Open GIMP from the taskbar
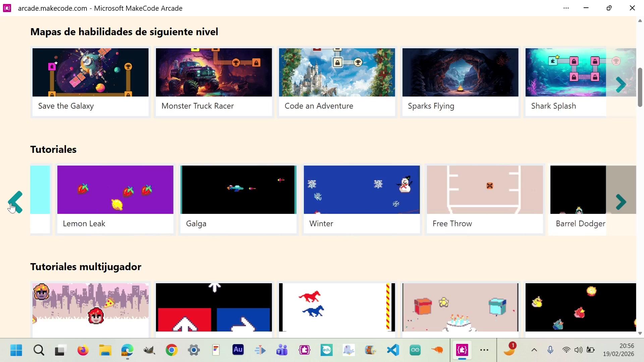644x362 pixels. click(149, 350)
